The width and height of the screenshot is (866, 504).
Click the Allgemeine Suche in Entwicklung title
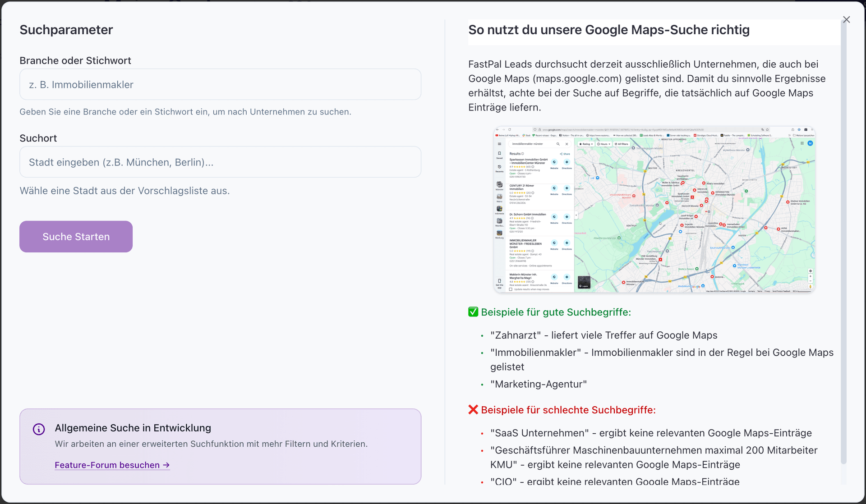(133, 428)
